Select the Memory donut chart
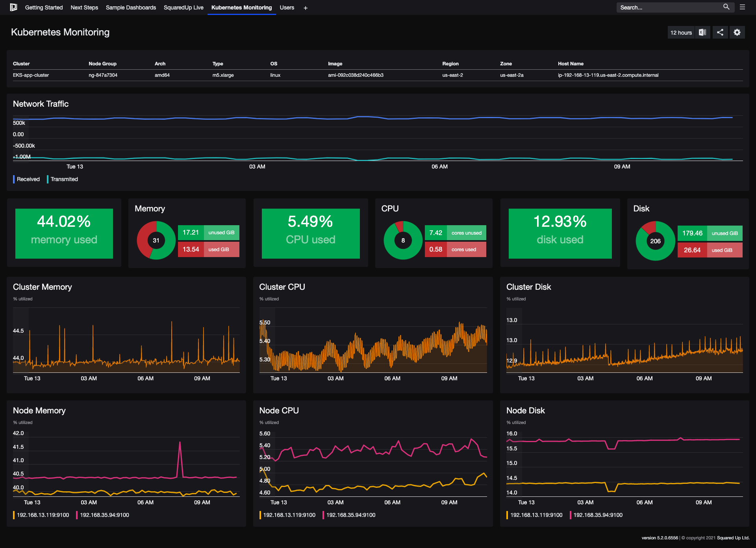Screen dimensions: 756x548 pos(156,240)
